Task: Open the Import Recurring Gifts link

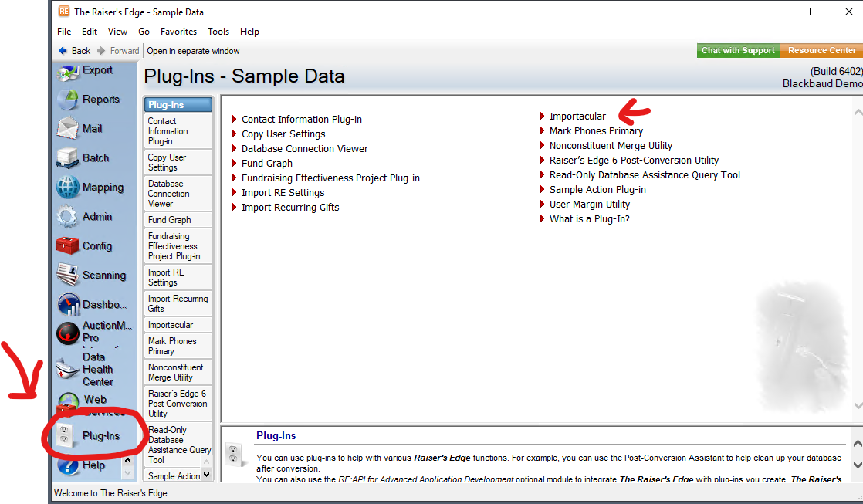Action: coord(290,208)
